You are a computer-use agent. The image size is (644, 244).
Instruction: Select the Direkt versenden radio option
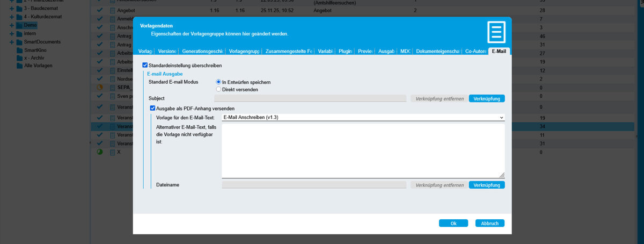click(x=218, y=89)
